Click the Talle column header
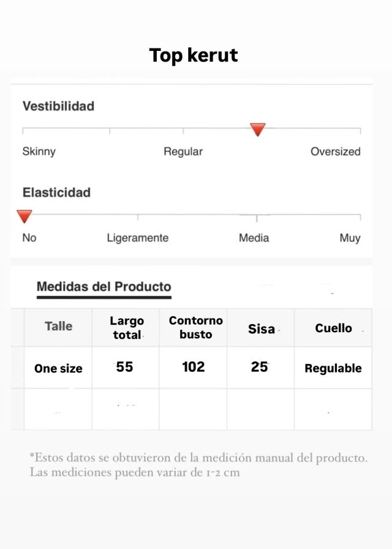Screen dimensions: 392x549 coord(58,327)
